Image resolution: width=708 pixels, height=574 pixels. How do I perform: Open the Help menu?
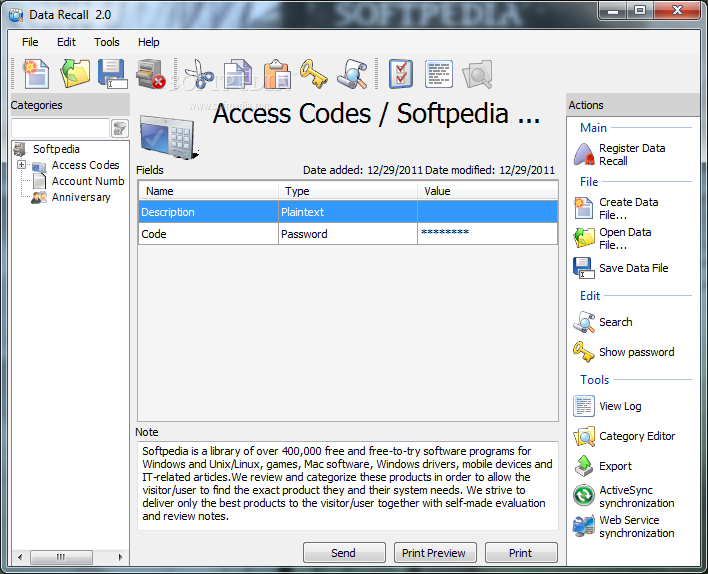(149, 42)
